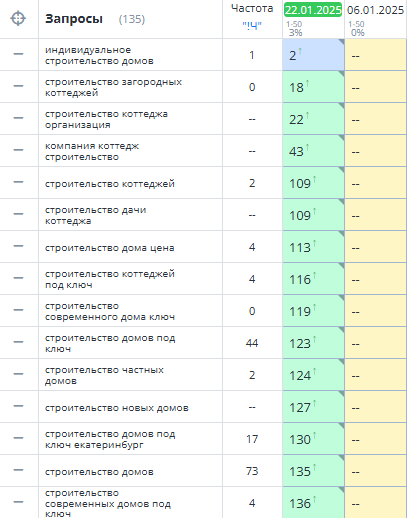Click the corner marker in position cell 43
The height and width of the screenshot is (518, 408).
click(341, 137)
